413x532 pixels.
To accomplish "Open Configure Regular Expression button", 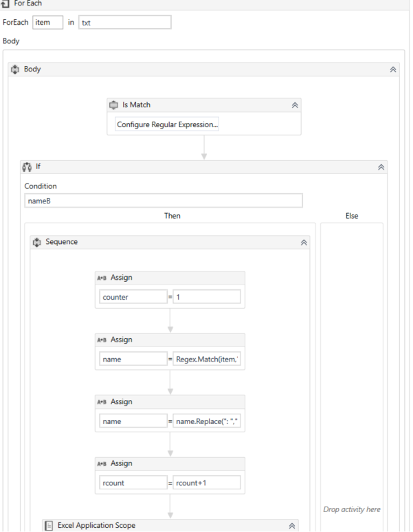I will coord(167,124).
